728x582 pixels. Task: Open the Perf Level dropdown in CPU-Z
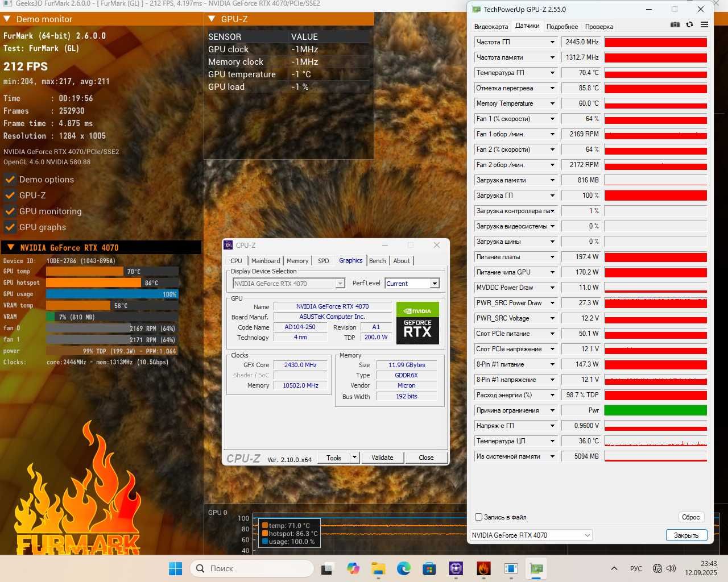[x=435, y=283]
